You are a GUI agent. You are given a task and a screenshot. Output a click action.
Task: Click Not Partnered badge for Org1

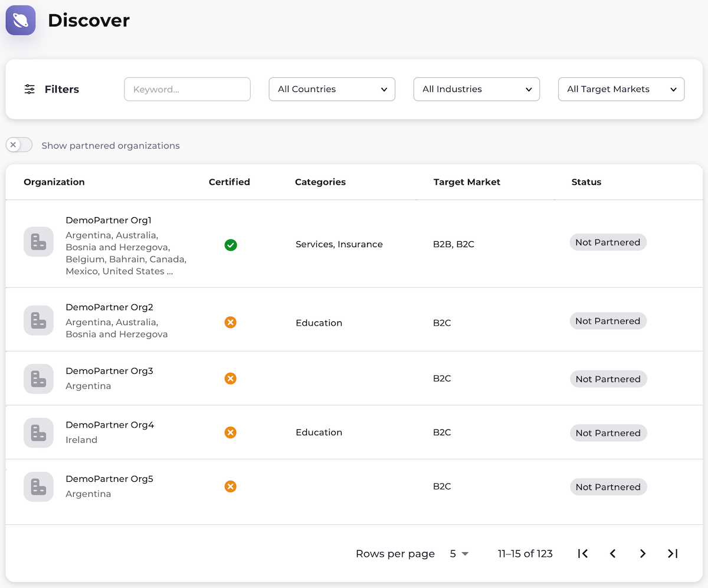click(608, 242)
